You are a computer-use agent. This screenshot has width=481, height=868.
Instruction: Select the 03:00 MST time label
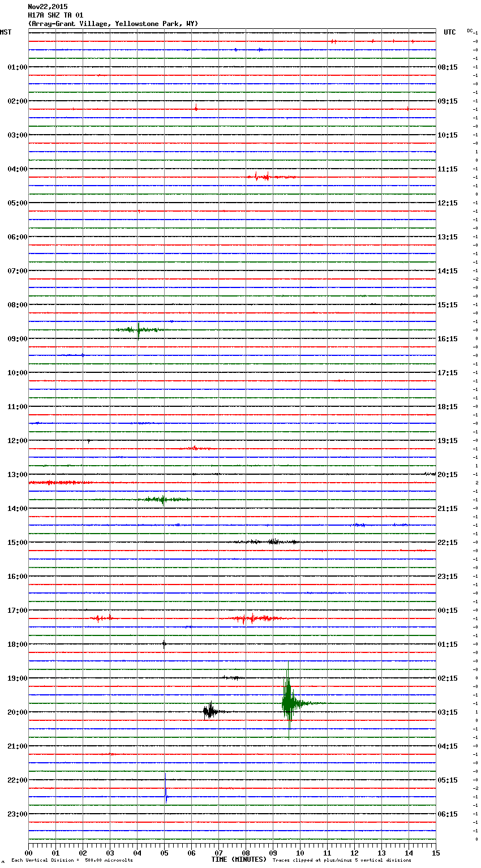(x=17, y=135)
